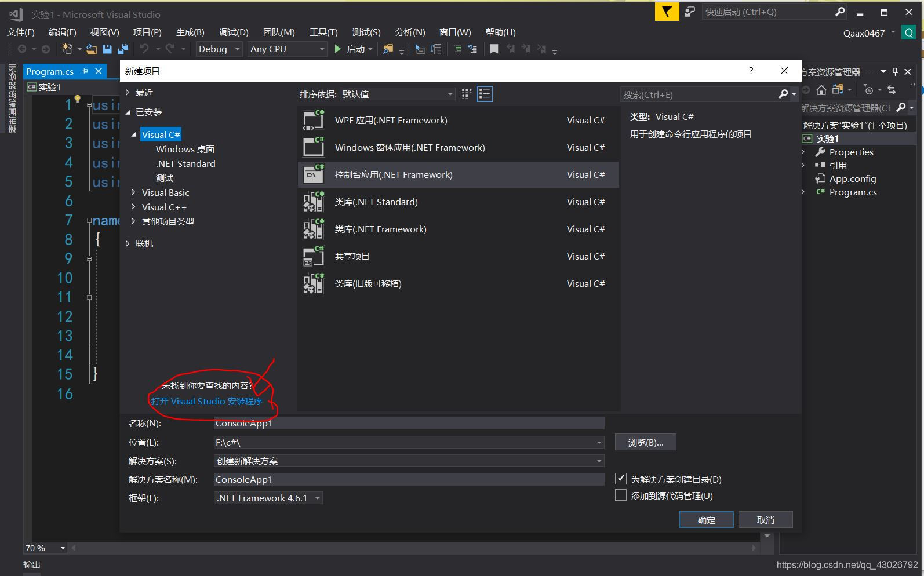Open the Location dropdown arrow

click(x=599, y=442)
